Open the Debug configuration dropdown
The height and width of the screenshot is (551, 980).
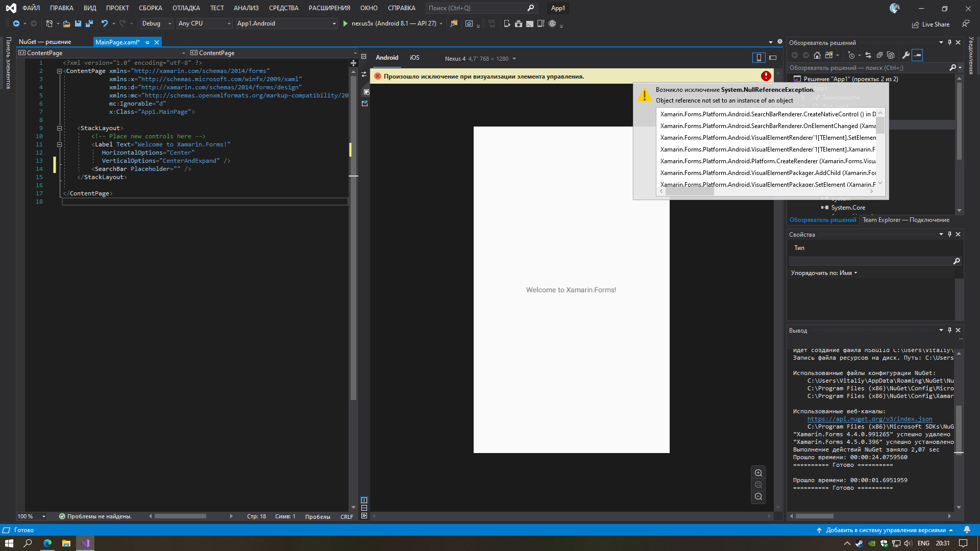[169, 23]
